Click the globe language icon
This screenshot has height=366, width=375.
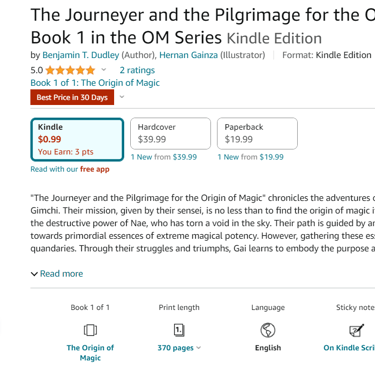click(268, 330)
